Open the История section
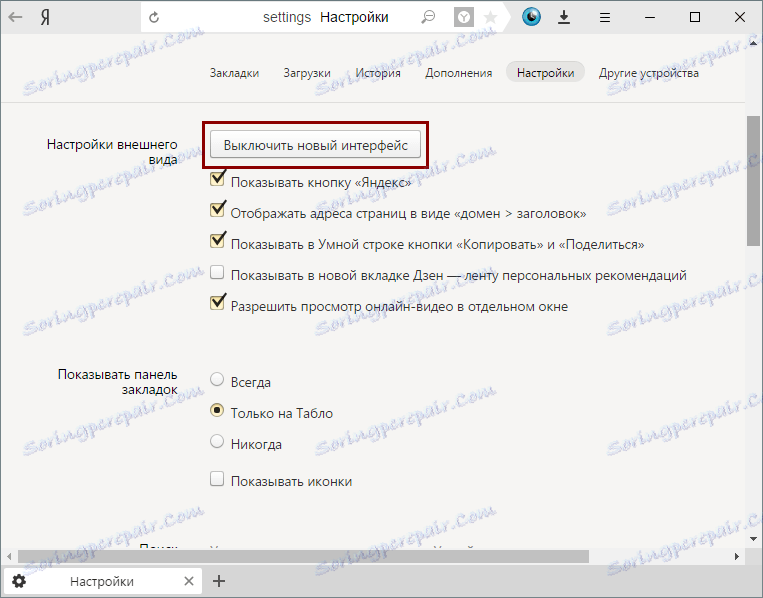Viewport: 763px width, 598px height. (378, 73)
